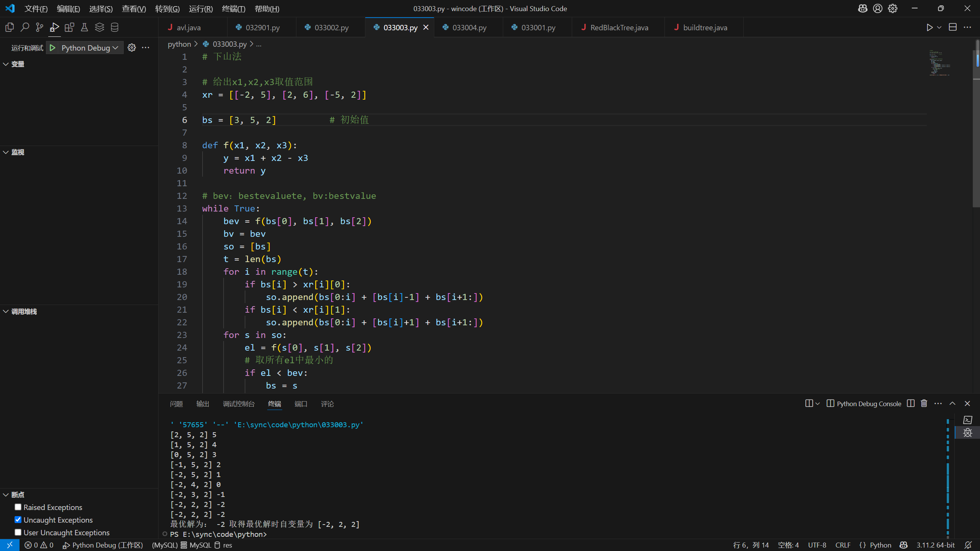This screenshot has width=980, height=551.
Task: Switch to the 033004.py tab
Action: (469, 28)
